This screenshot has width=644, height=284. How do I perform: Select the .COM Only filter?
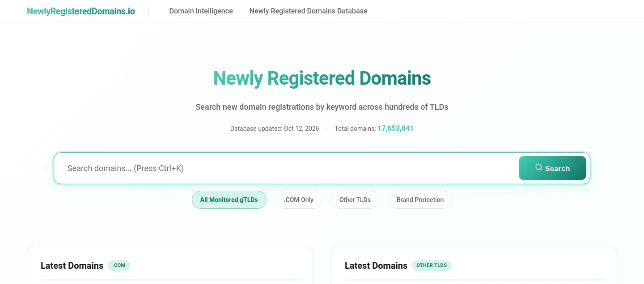point(298,200)
